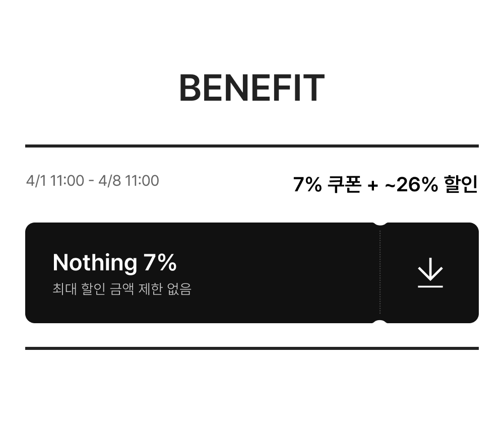This screenshot has height=439, width=504.
Task: Click the dash between the two dates
Action: [x=91, y=181]
